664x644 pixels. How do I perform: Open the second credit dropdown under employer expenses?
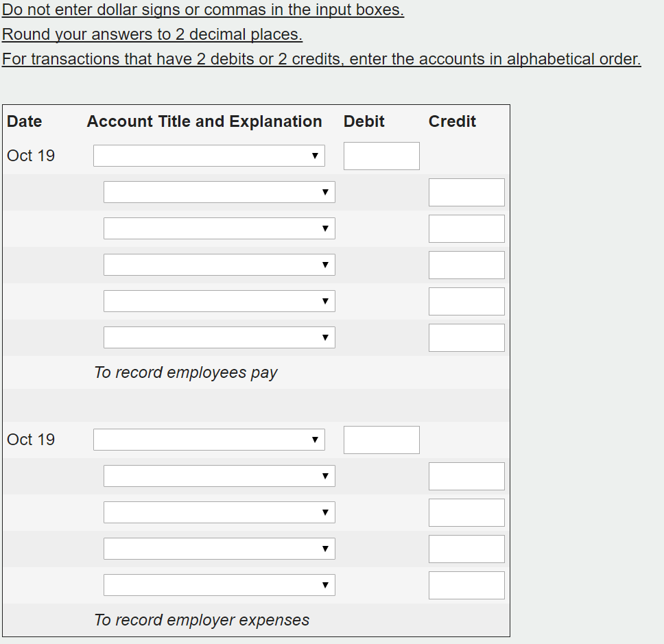click(x=219, y=512)
